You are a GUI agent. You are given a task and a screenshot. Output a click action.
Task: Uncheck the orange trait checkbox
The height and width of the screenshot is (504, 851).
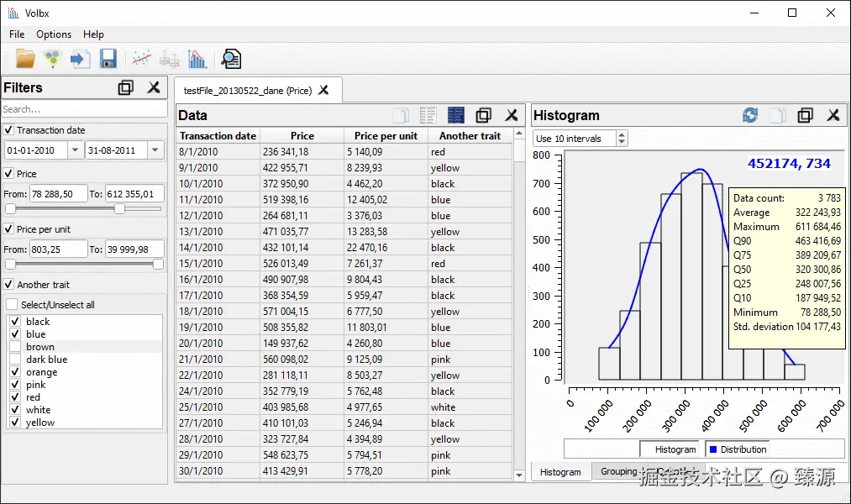tap(15, 371)
